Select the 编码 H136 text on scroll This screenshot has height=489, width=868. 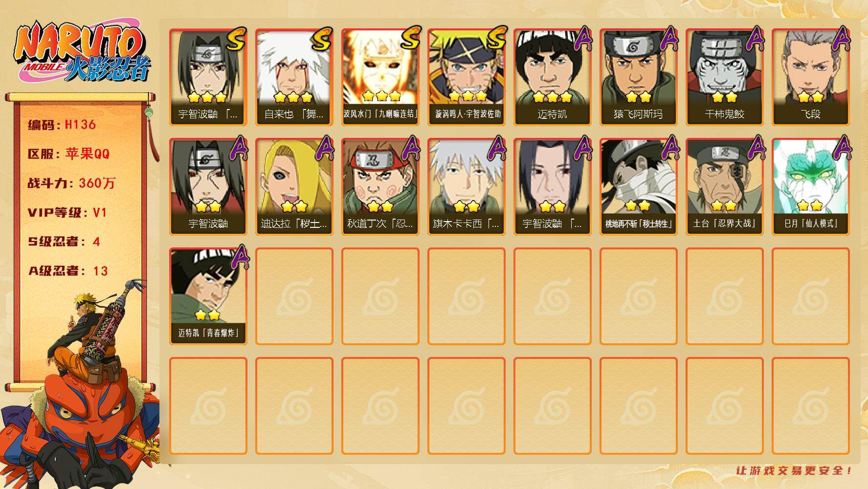(62, 125)
